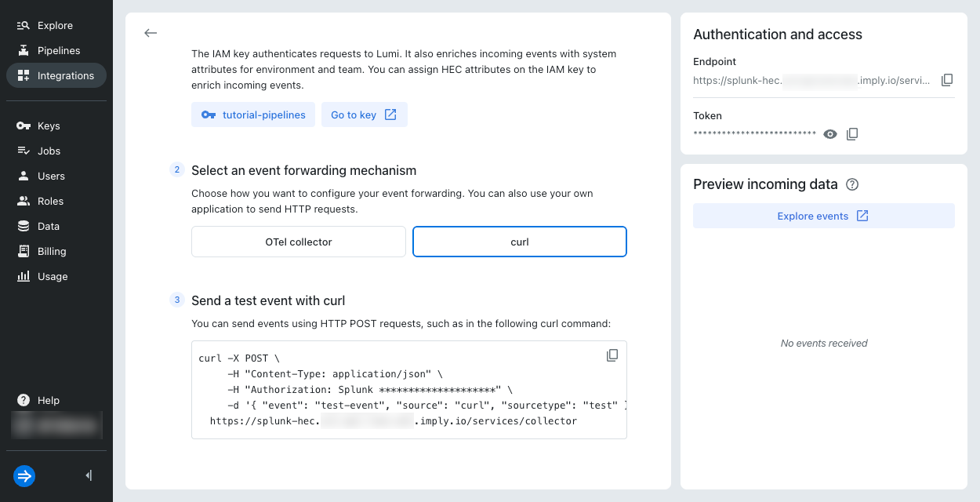Collapse the sidebar navigation
This screenshot has height=502, width=980.
[89, 475]
